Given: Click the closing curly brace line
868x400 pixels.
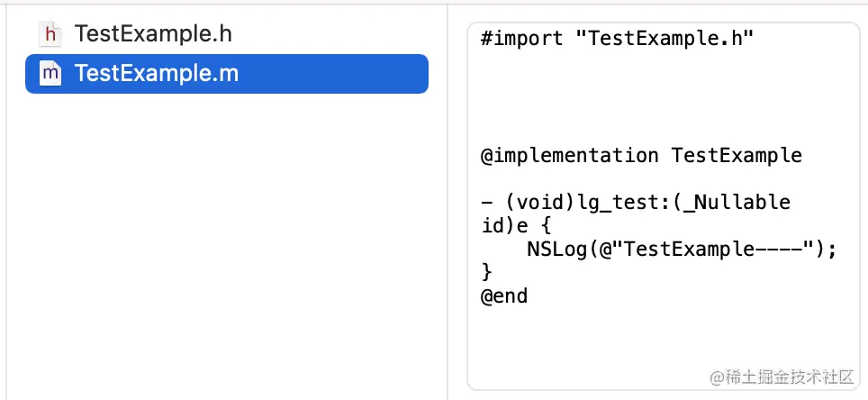Looking at the screenshot, I should tap(487, 272).
